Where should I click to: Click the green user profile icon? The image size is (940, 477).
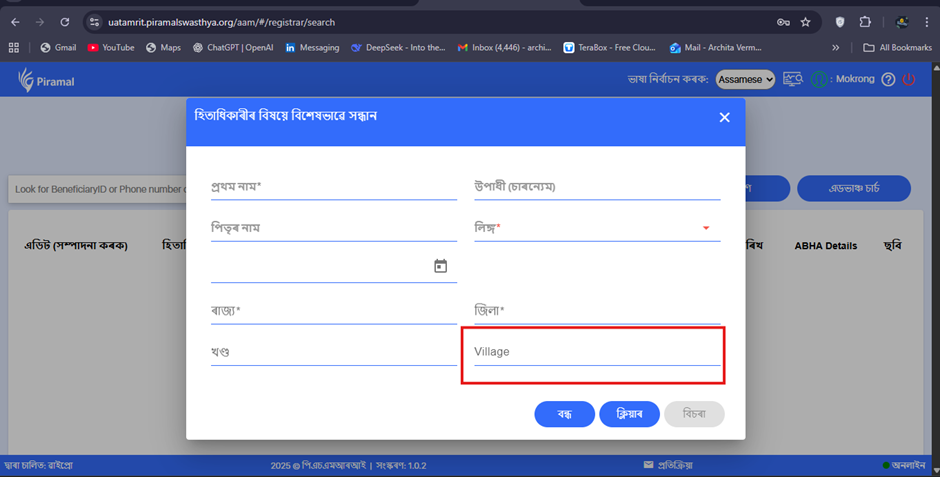pyautogui.click(x=819, y=80)
